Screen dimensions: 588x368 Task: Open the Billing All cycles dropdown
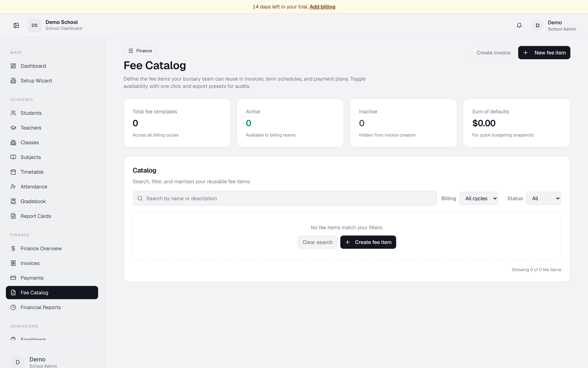tap(479, 198)
